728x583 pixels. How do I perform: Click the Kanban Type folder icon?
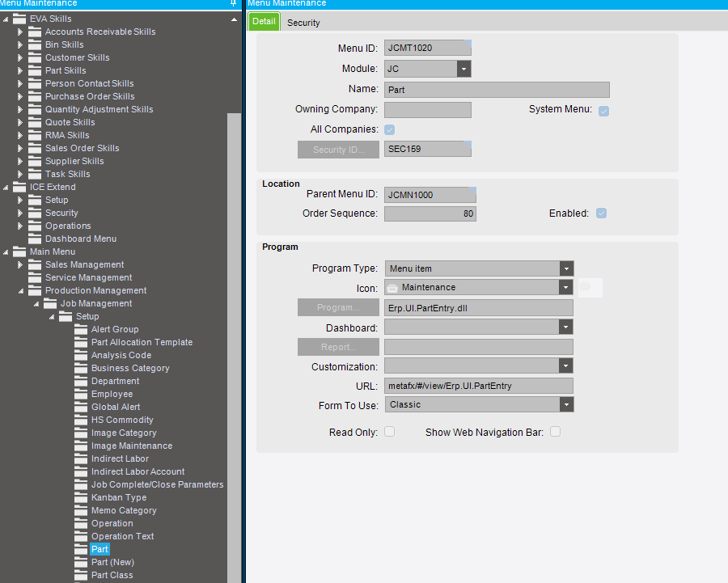tap(79, 497)
